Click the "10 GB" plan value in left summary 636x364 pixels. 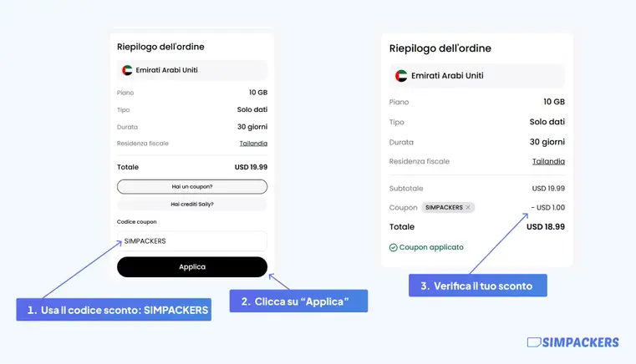click(258, 93)
